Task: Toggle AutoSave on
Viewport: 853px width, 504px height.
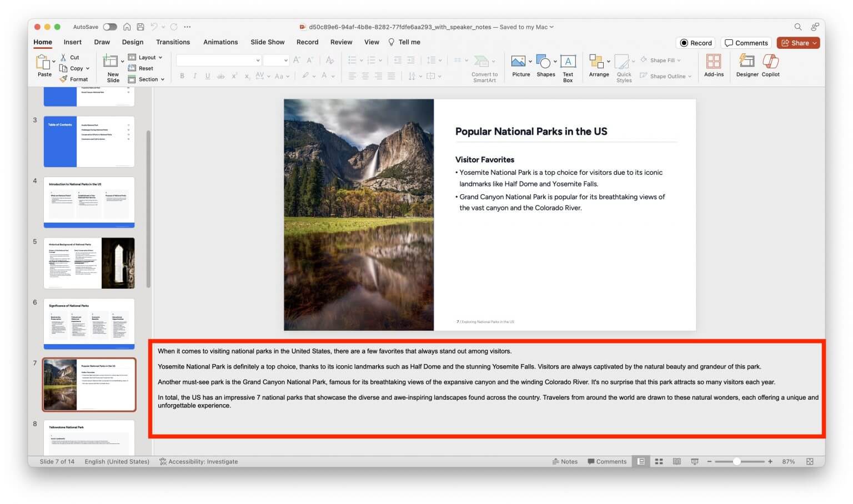Action: [x=109, y=26]
